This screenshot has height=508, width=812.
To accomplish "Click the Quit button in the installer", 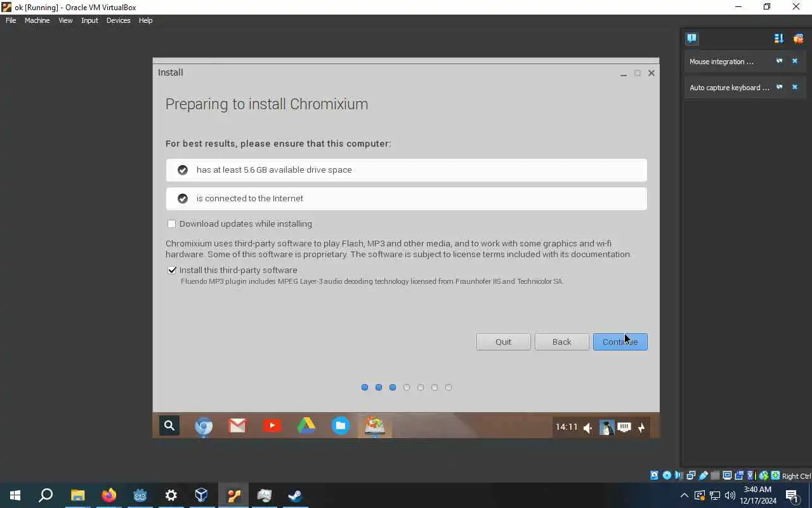I will 503,342.
